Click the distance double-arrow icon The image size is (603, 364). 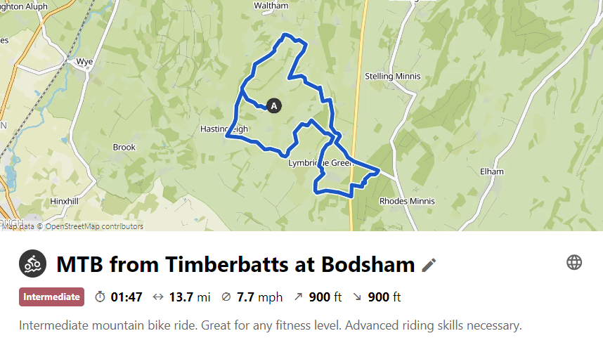(x=158, y=297)
